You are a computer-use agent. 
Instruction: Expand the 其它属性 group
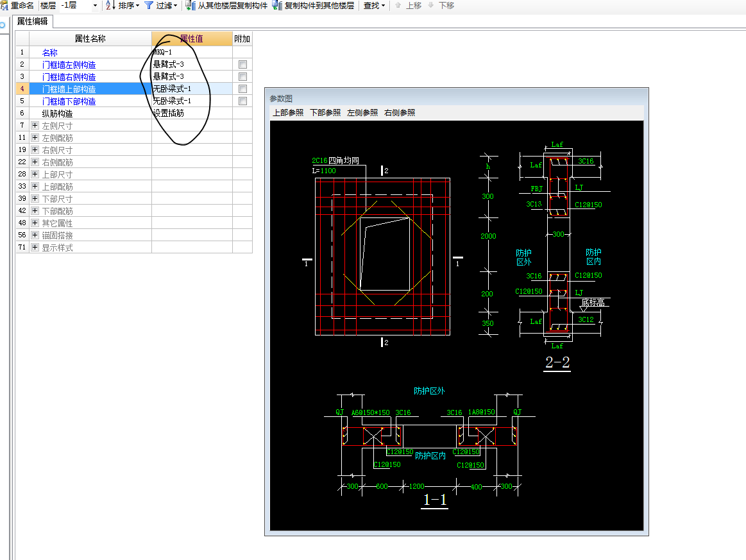(35, 223)
